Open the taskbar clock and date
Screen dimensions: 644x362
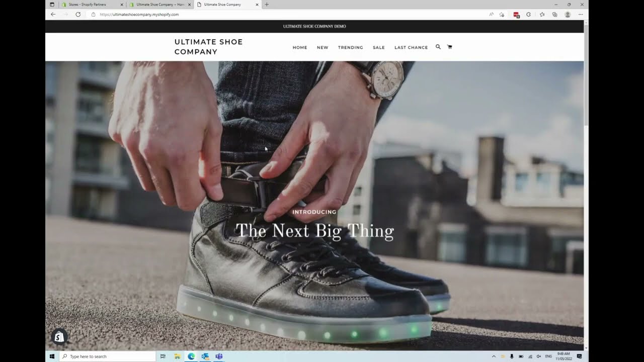pos(563,356)
